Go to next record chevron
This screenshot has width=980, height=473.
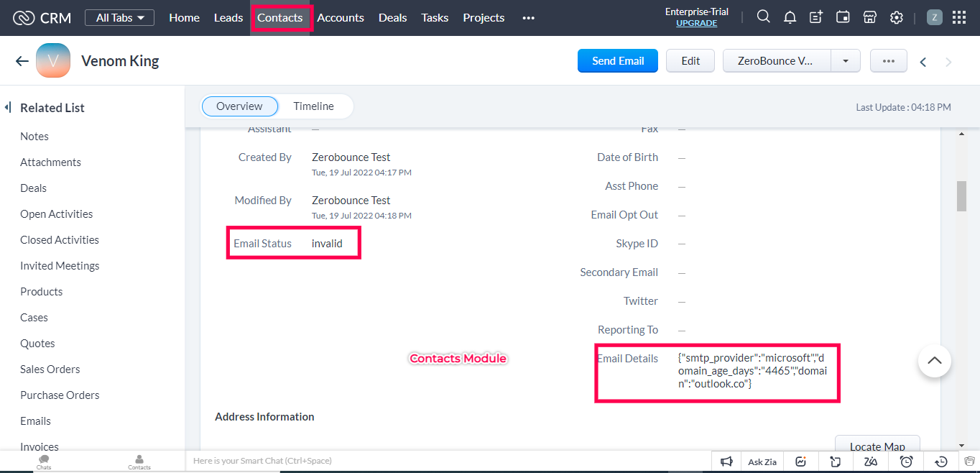(948, 62)
